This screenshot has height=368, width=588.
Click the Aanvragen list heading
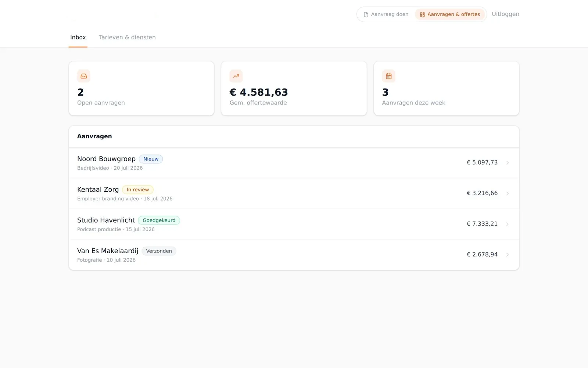tap(94, 136)
